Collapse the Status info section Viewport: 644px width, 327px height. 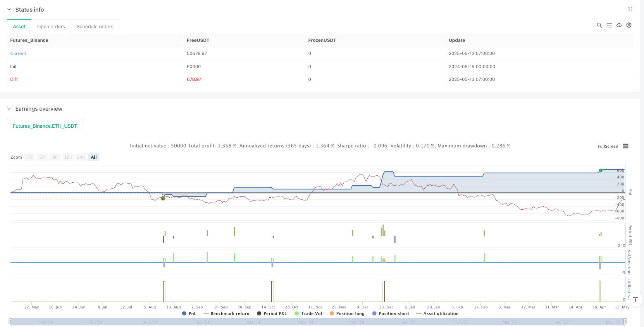[9, 9]
